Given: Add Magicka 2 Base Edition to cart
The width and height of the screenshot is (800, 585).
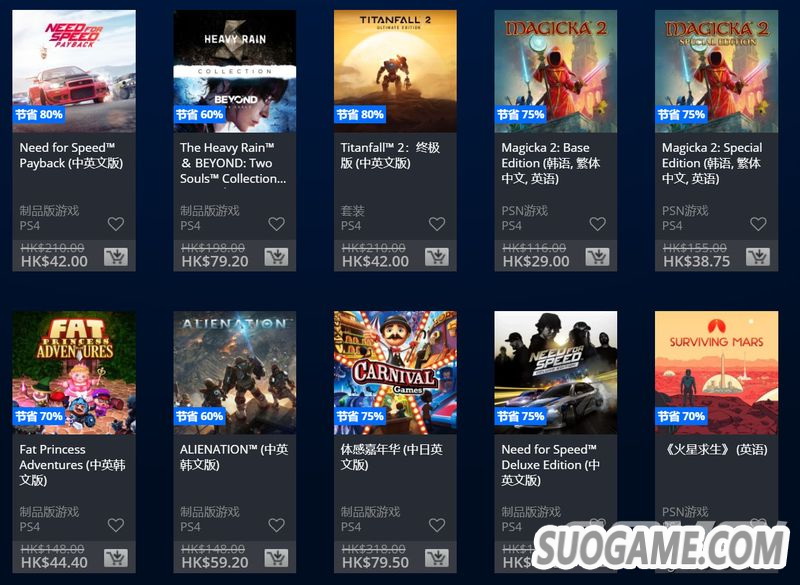Looking at the screenshot, I should [597, 257].
